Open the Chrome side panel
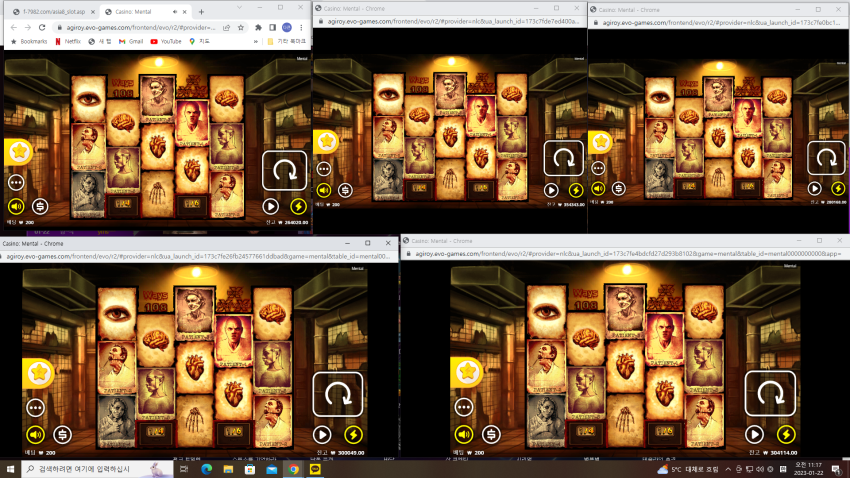 pos(272,28)
